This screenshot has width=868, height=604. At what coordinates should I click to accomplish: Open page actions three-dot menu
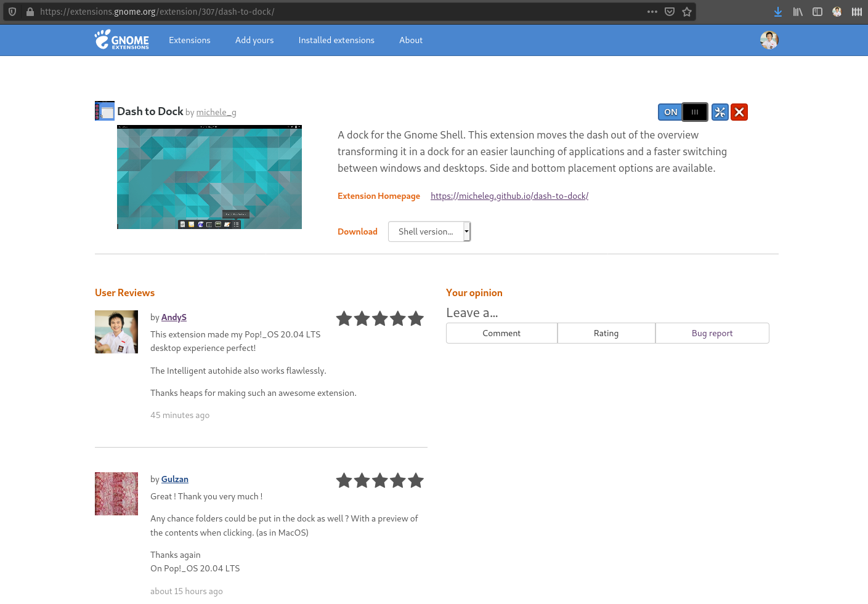point(652,12)
